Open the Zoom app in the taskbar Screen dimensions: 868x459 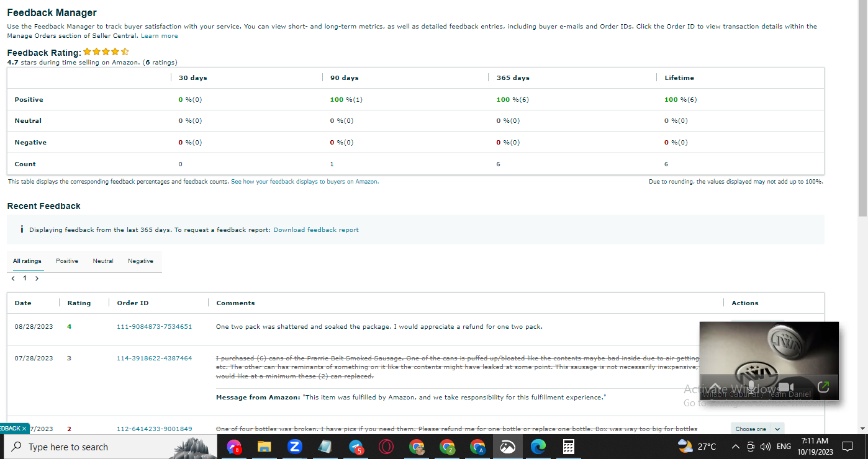pyautogui.click(x=295, y=447)
